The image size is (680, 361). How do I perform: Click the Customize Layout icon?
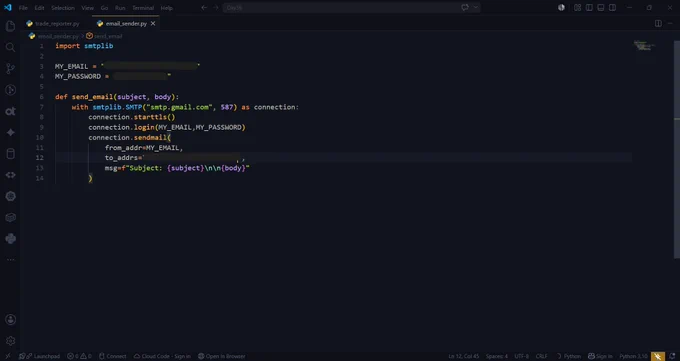pyautogui.click(x=577, y=7)
